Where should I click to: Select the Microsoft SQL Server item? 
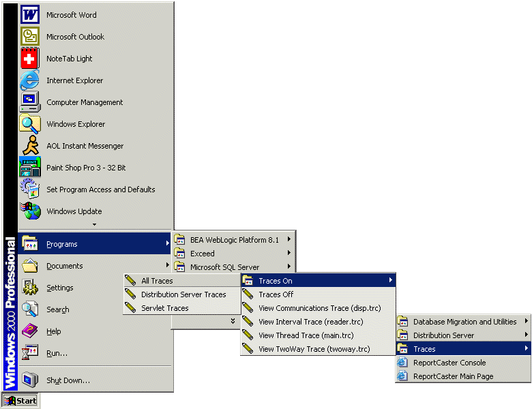234,267
